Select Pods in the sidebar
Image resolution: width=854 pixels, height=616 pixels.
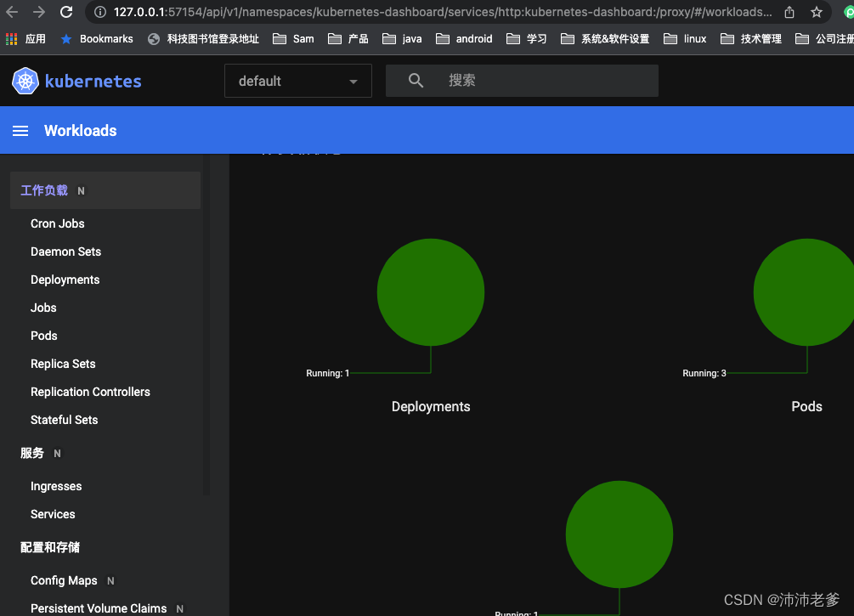tap(43, 336)
